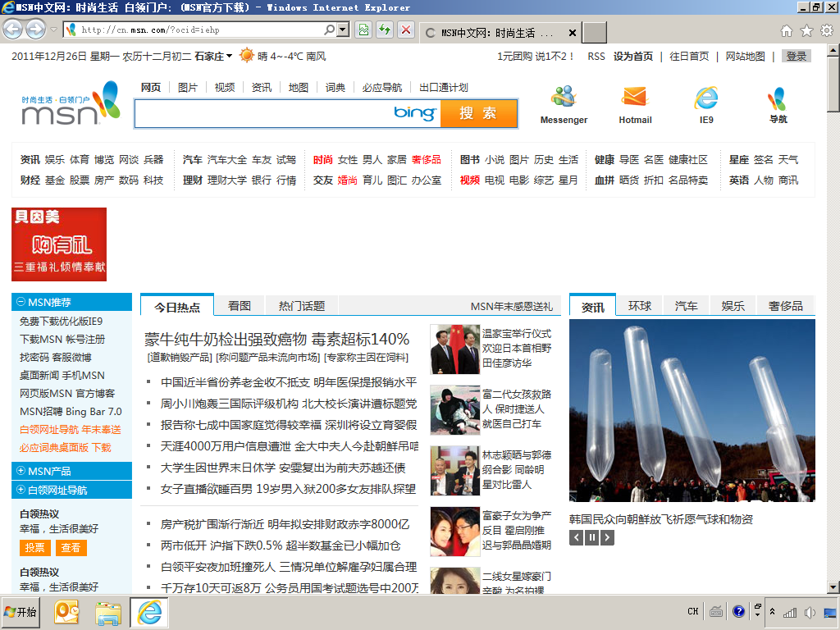Switch to the 看图 tab
The image size is (840, 630).
coord(239,306)
